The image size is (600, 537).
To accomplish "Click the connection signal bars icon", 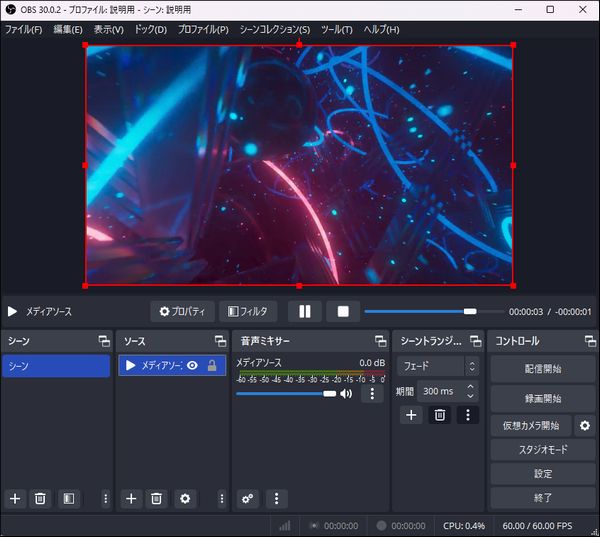I will 285,526.
